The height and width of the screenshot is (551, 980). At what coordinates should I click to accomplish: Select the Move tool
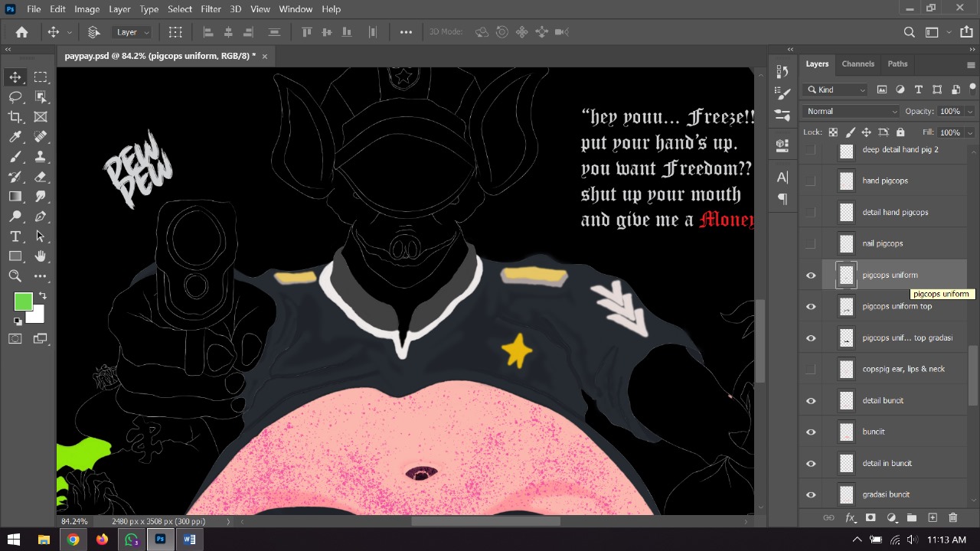pyautogui.click(x=15, y=77)
